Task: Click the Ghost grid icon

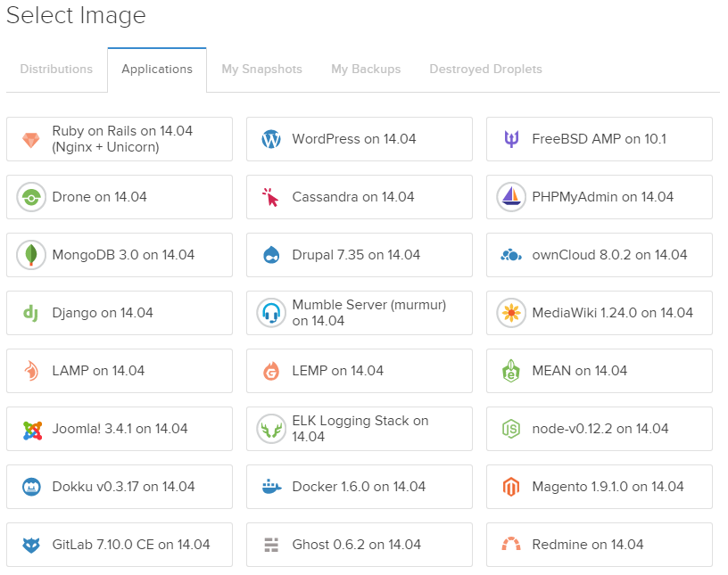Action: click(271, 545)
